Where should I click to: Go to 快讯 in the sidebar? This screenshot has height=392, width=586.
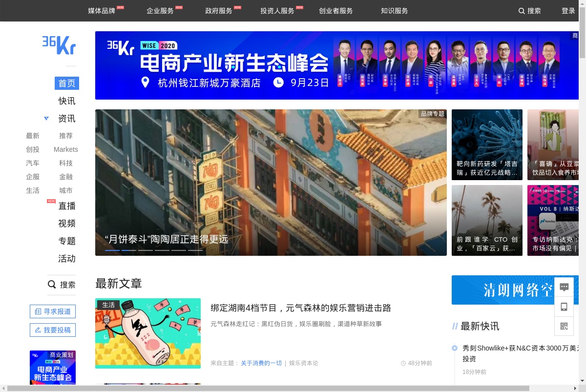coord(67,101)
